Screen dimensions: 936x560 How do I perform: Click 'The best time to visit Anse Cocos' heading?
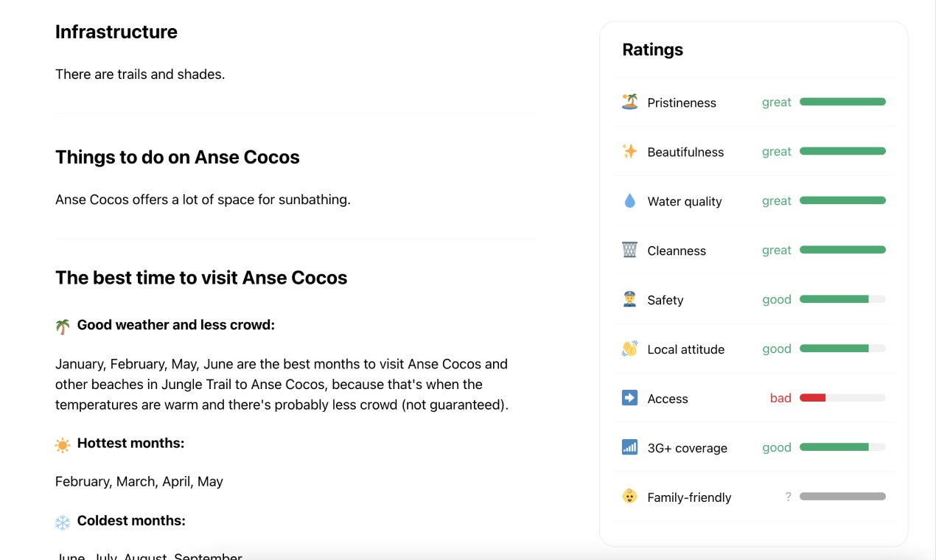click(x=201, y=278)
